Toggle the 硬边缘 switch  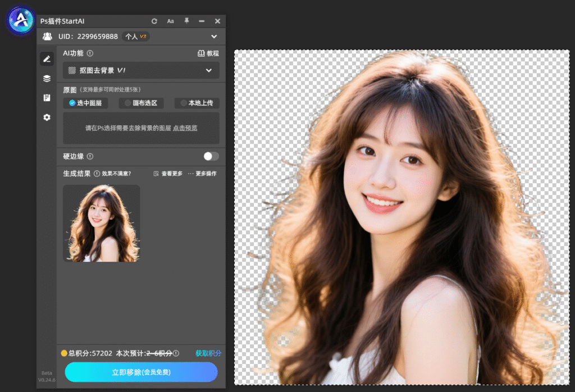coord(211,157)
